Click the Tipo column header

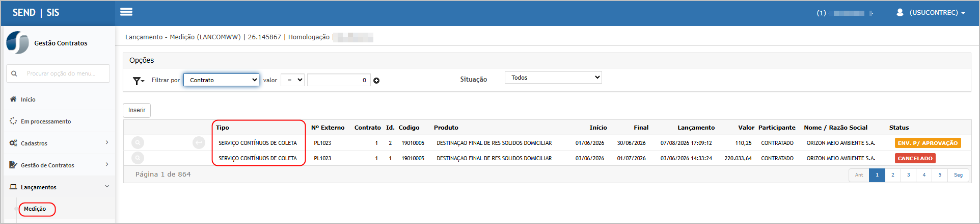tap(222, 128)
